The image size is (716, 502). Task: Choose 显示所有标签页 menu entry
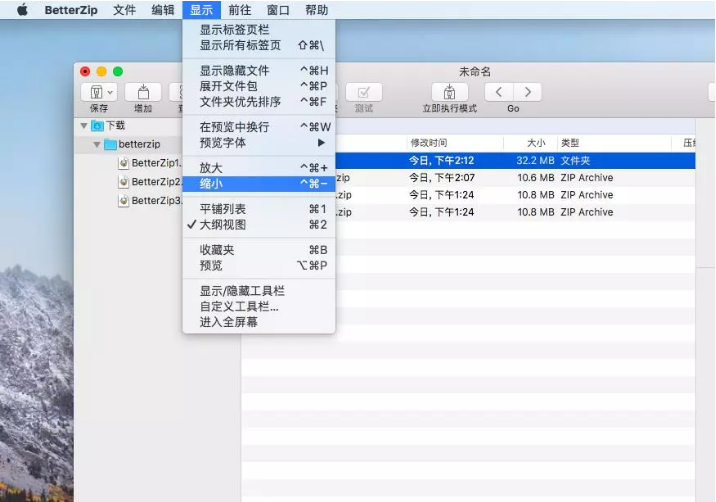258,45
